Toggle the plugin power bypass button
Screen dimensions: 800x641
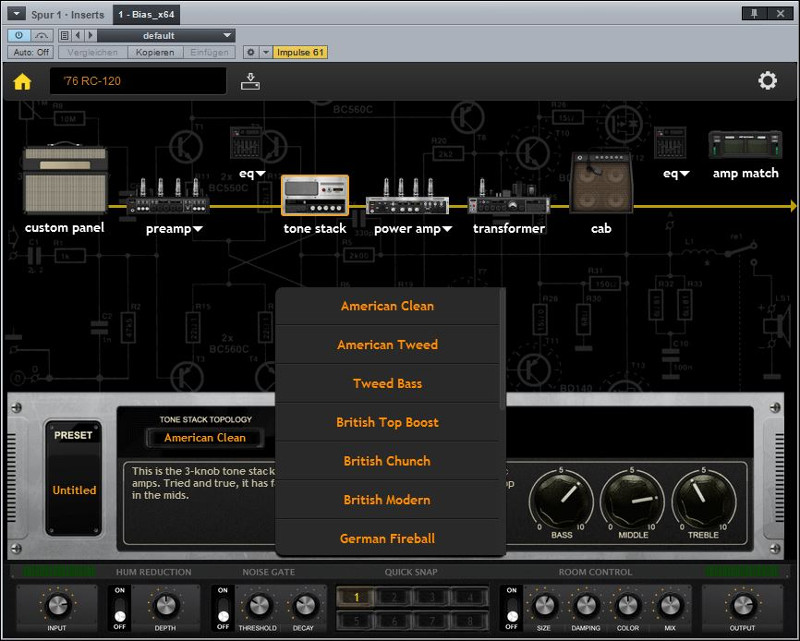click(19, 36)
